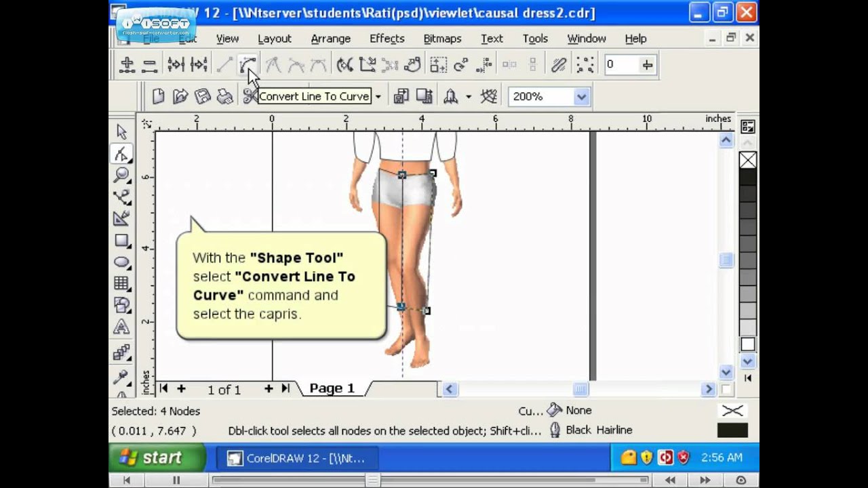The image size is (868, 488).
Task: Select the Smart Drawing tool
Action: [x=121, y=218]
